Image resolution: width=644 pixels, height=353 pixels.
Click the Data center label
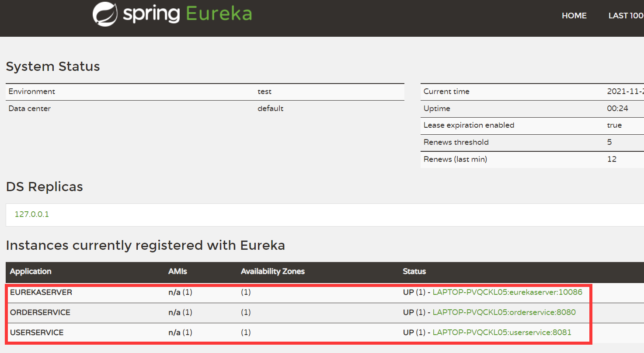(30, 108)
